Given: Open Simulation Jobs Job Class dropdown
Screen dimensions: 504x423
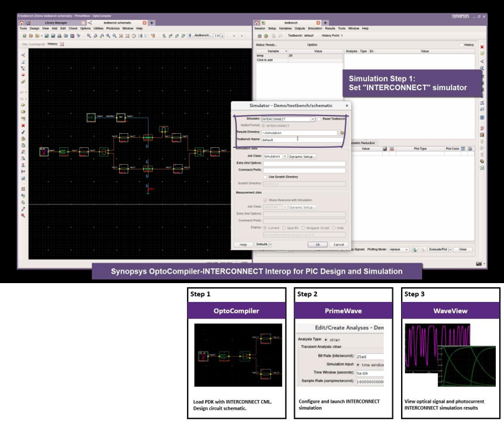Looking at the screenshot, I should click(275, 157).
